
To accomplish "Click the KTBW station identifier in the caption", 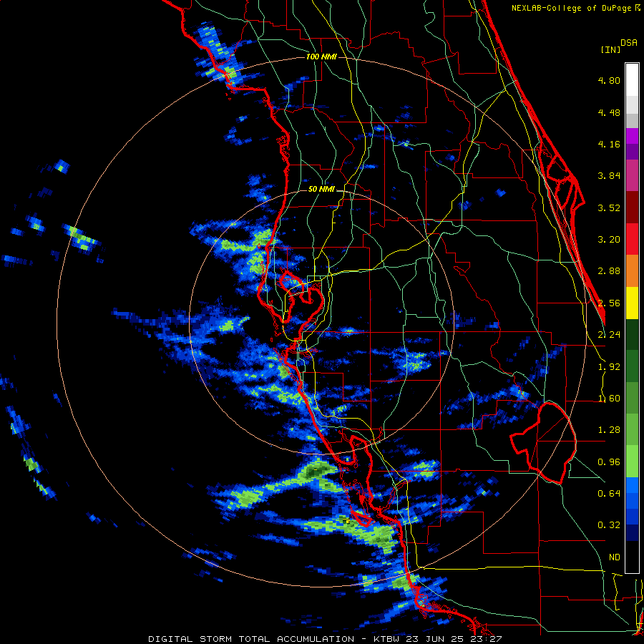I will pyautogui.click(x=387, y=639).
